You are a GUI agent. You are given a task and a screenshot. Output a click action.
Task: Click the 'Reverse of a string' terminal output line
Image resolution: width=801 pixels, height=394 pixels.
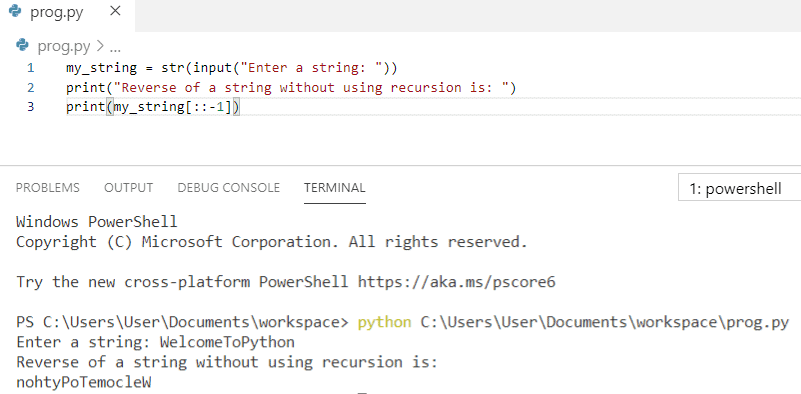pyautogui.click(x=227, y=362)
